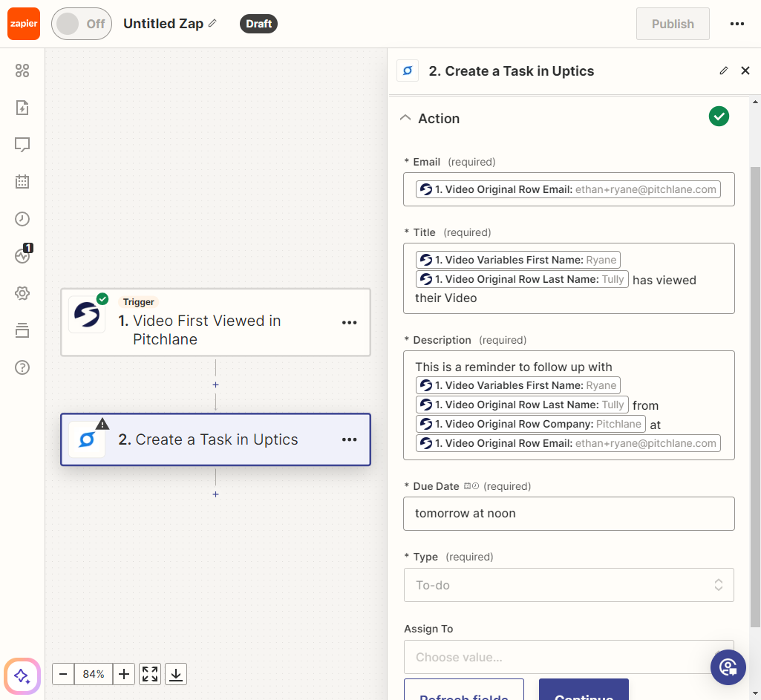Open the AI copilot sparkle button
This screenshot has height=700, width=761.
click(22, 676)
